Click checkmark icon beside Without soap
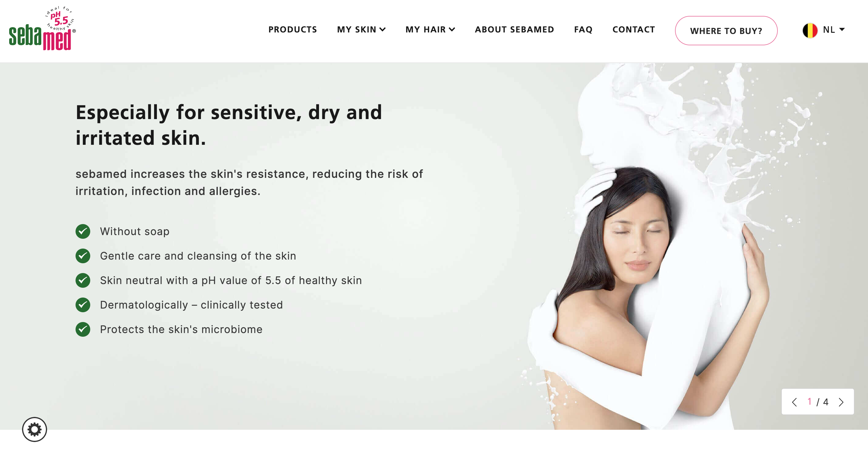 (x=83, y=231)
